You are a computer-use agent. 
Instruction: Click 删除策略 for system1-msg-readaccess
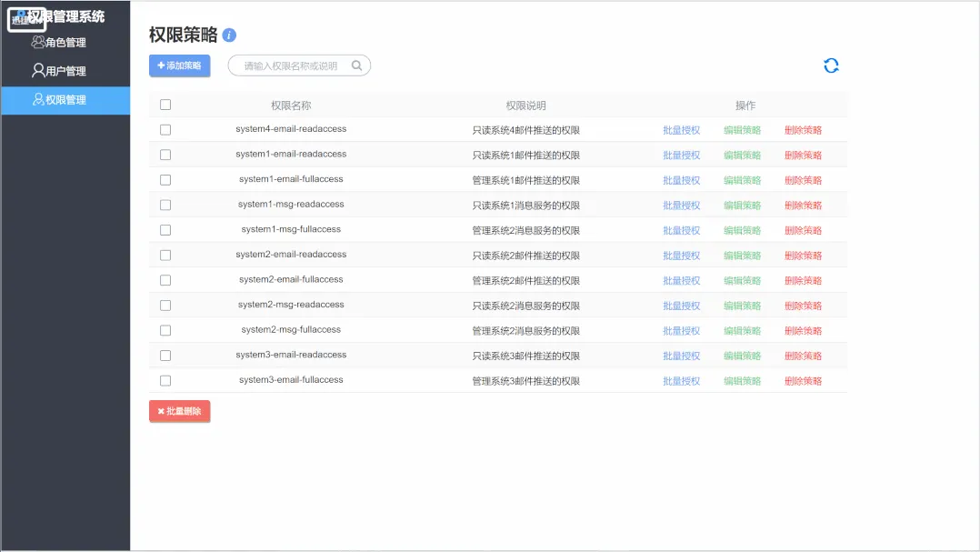pyautogui.click(x=803, y=205)
